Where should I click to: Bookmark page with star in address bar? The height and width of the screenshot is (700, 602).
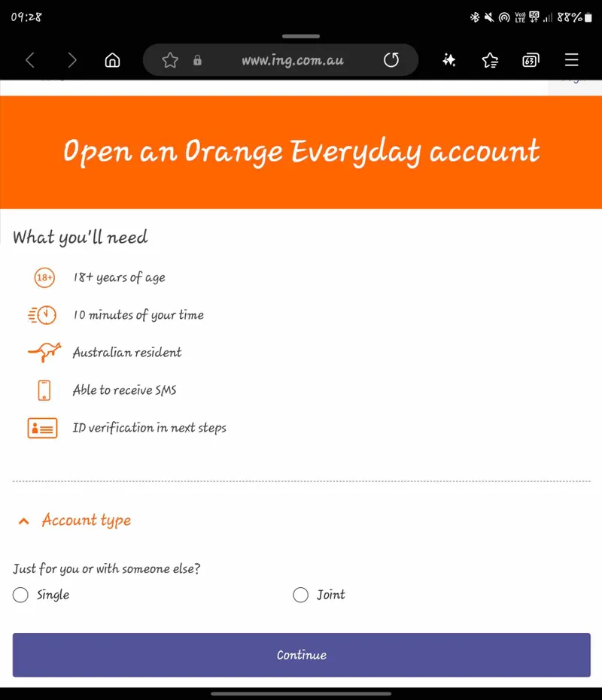click(x=170, y=60)
